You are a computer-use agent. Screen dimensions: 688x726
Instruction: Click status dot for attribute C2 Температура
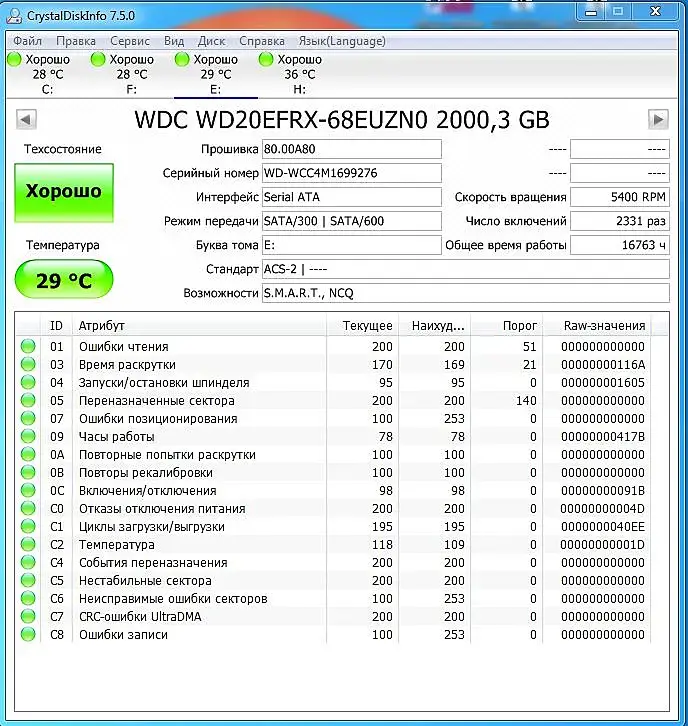point(28,544)
